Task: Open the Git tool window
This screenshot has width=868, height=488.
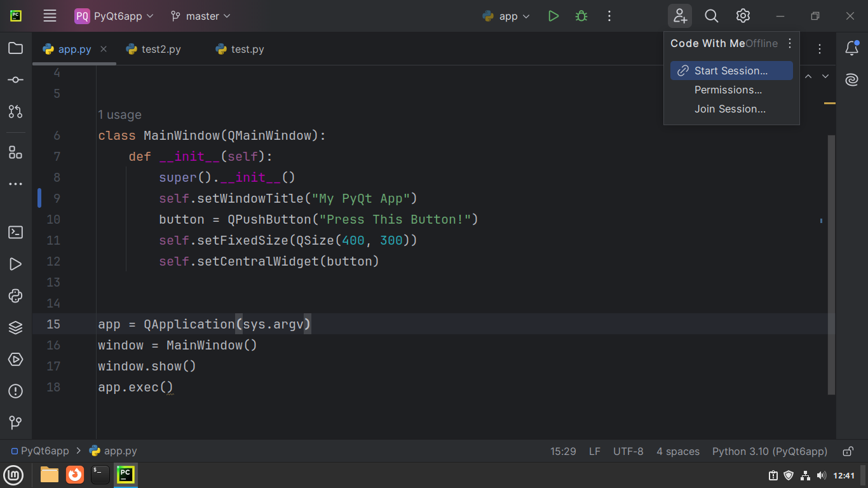Action: (16, 423)
